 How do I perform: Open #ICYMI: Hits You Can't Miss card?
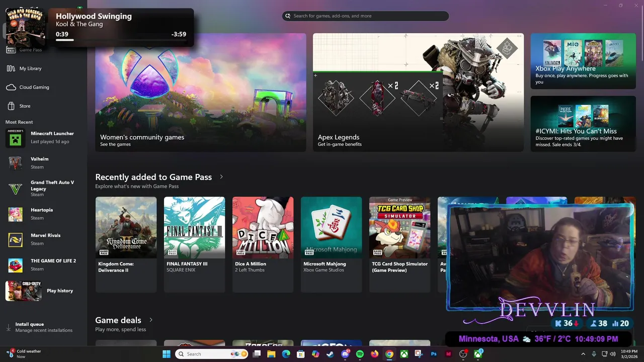tap(583, 124)
